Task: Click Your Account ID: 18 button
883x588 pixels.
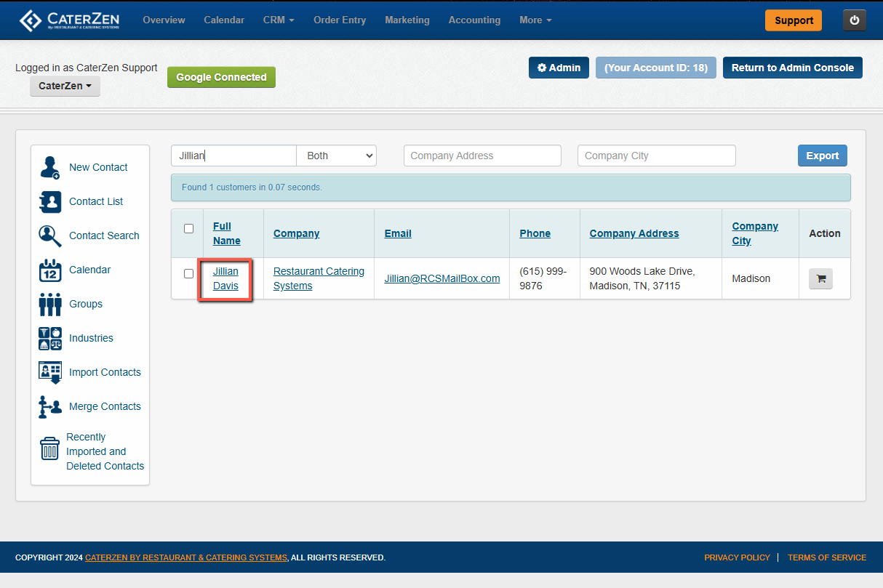Action: [656, 68]
